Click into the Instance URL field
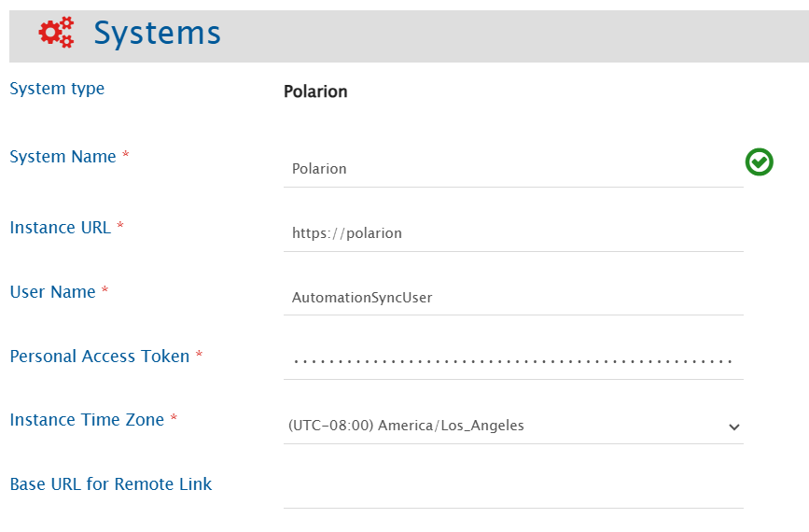 (x=513, y=233)
